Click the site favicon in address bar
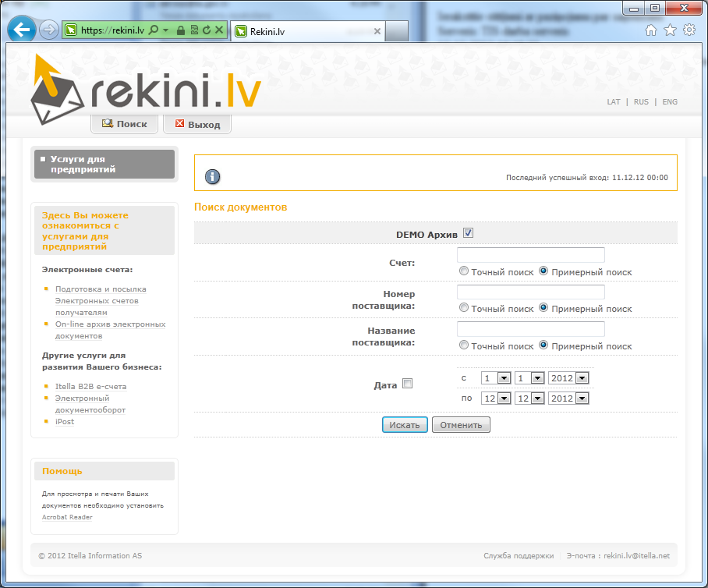The width and height of the screenshot is (708, 588). coord(71,30)
